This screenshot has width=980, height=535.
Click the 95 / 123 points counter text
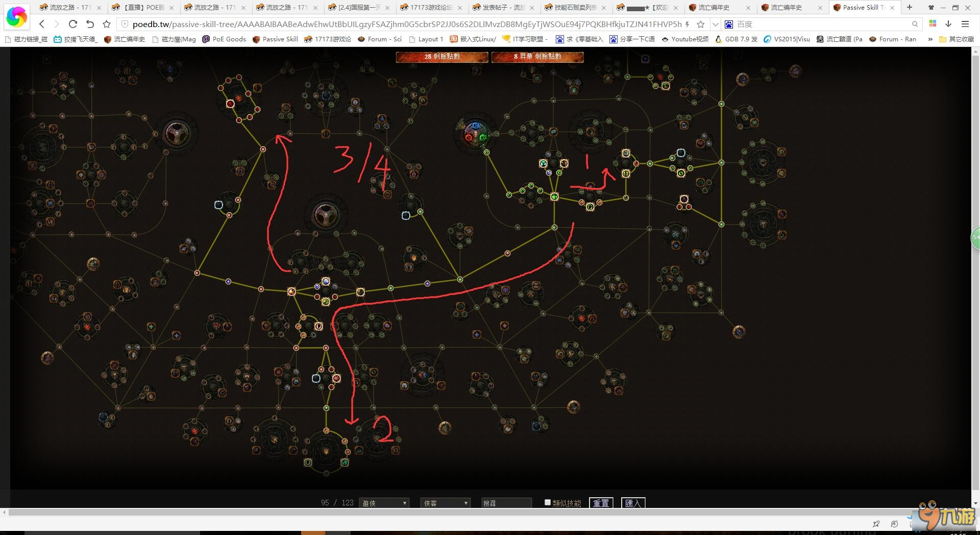(337, 503)
